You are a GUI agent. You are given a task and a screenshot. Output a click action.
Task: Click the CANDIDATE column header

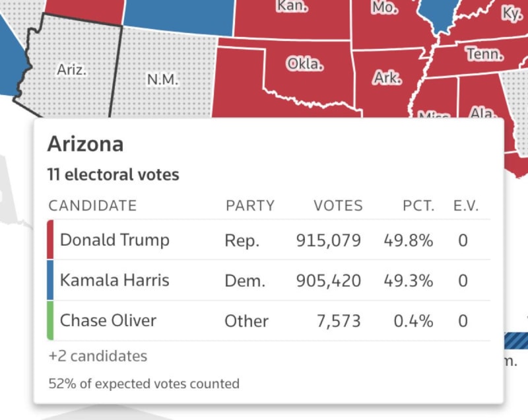pos(92,205)
